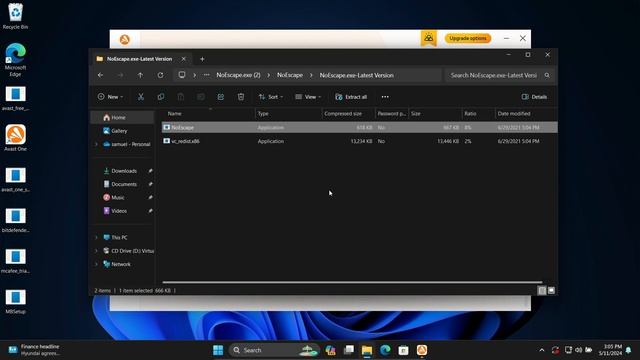This screenshot has height=360, width=640.
Task: Click Upgrade options in Avast window
Action: (x=468, y=38)
